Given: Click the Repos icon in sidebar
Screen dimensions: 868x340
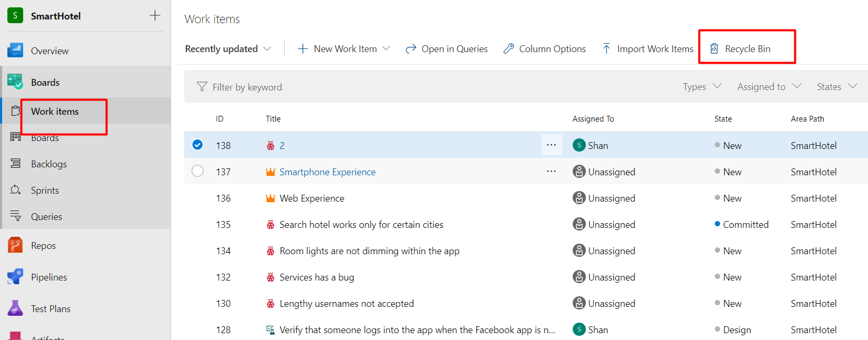Looking at the screenshot, I should pyautogui.click(x=15, y=245).
